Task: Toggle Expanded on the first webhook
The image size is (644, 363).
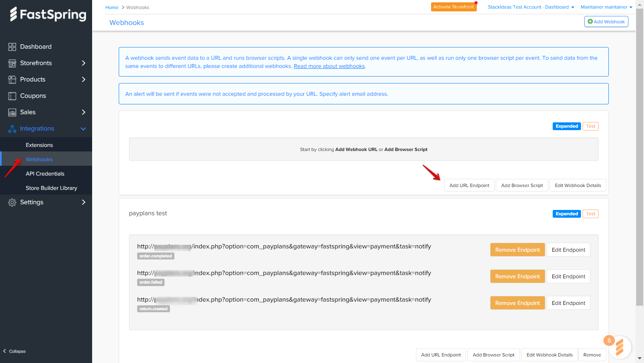Action: (567, 126)
